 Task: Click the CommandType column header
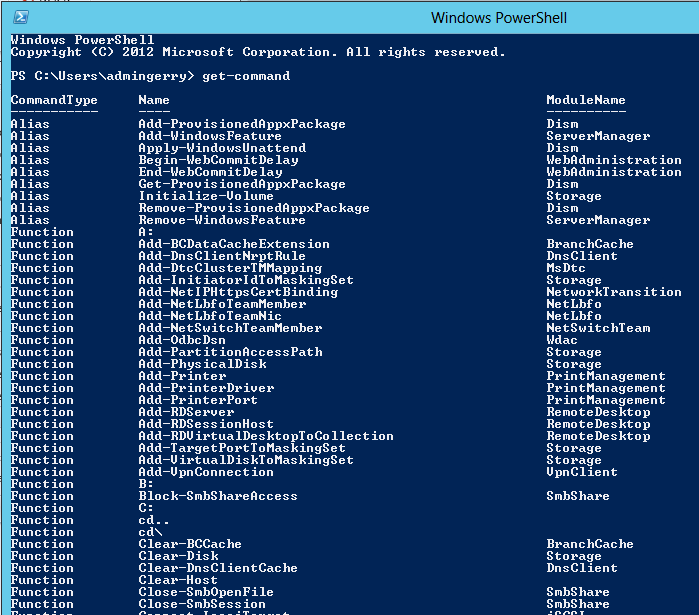click(54, 100)
